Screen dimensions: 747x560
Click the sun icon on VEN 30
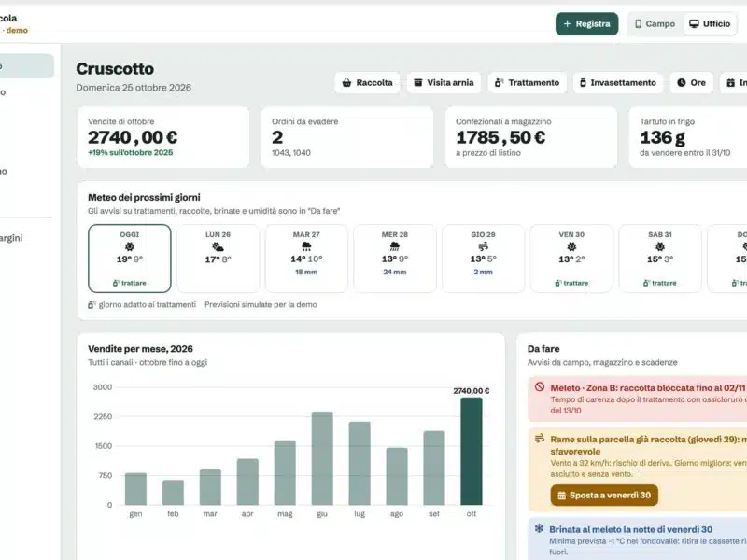571,246
